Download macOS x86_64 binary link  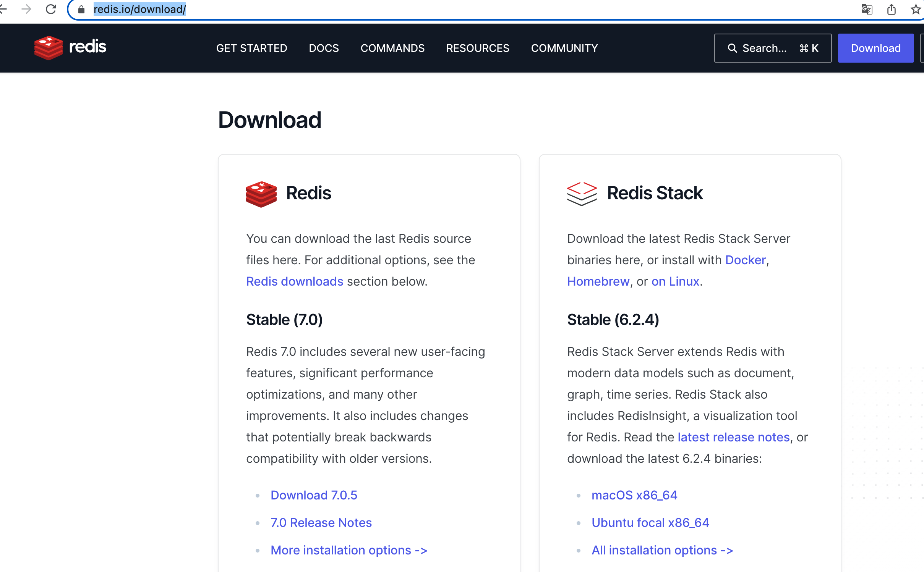pos(634,495)
